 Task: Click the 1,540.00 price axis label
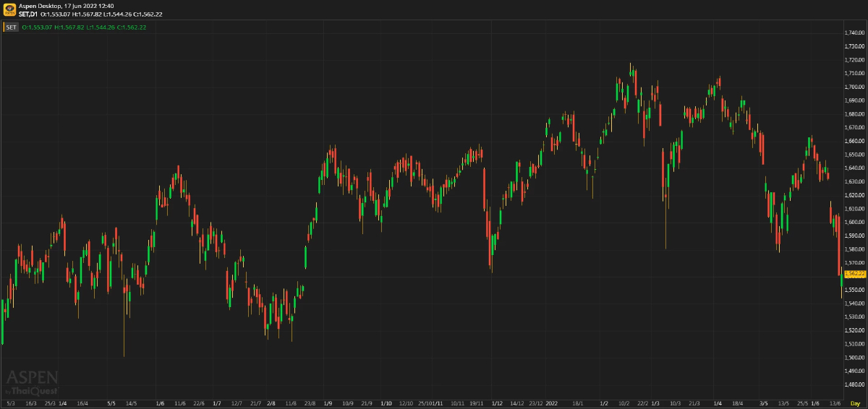(856, 303)
